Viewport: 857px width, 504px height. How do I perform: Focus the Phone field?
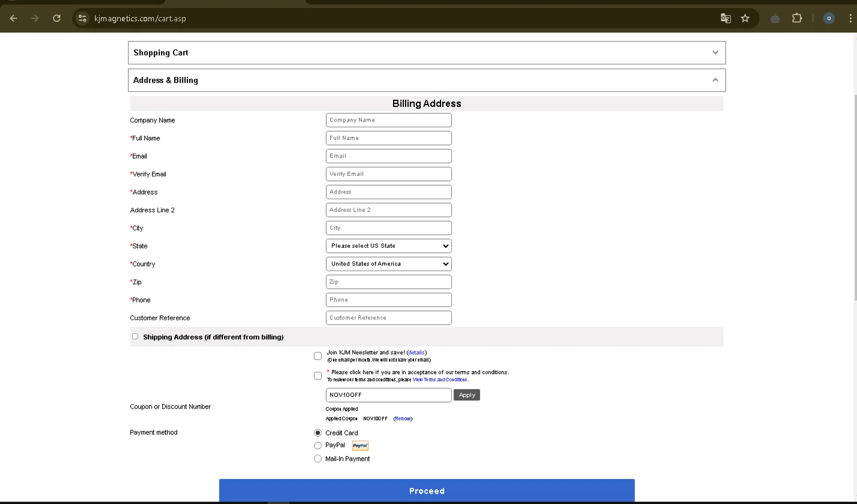389,300
